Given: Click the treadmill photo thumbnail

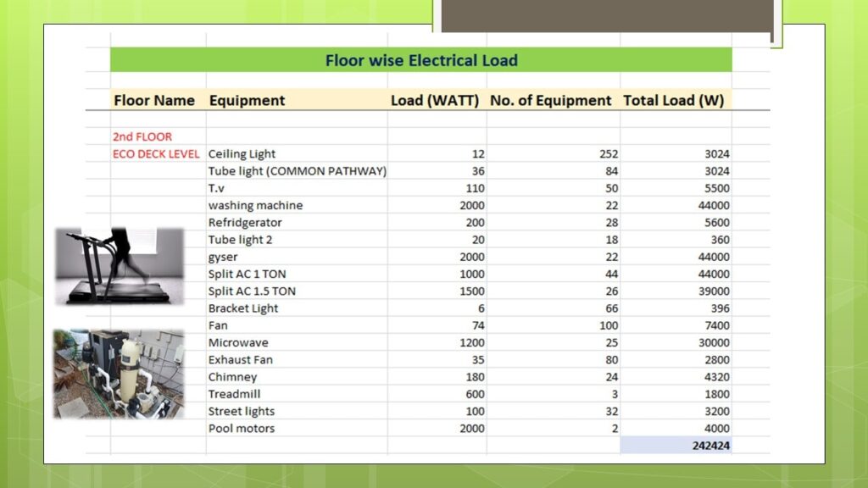Looking at the screenshot, I should 119,266.
